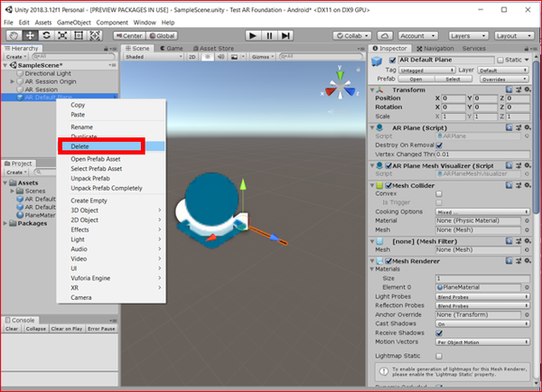Expand AR Session Origin in Hierarchy
The width and height of the screenshot is (542, 392).
coord(12,81)
